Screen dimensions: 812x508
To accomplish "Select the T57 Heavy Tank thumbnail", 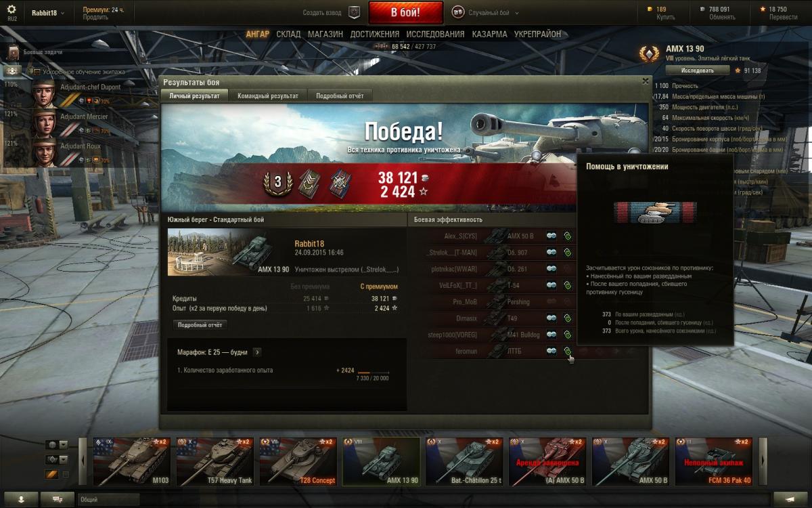I will coord(215,462).
